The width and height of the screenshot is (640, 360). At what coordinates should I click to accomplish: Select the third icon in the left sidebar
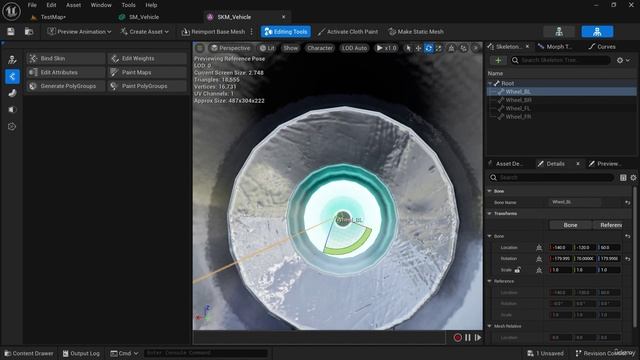pos(12,93)
